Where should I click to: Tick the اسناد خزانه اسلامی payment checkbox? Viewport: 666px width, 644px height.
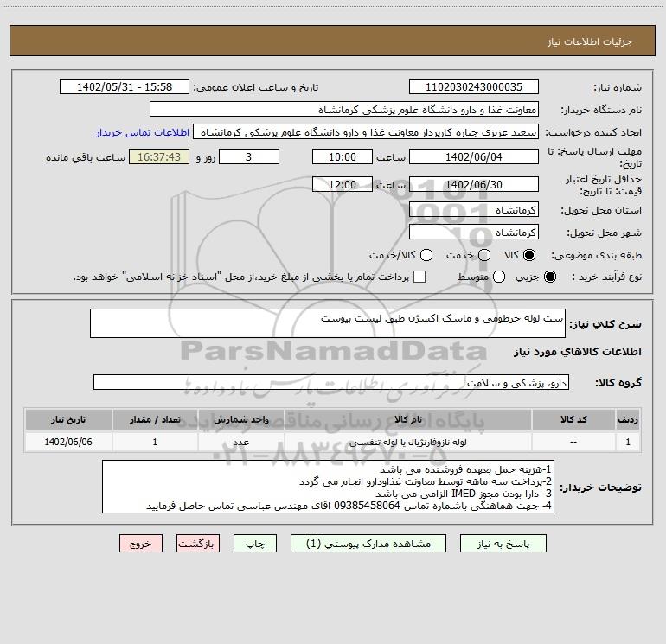tap(419, 277)
